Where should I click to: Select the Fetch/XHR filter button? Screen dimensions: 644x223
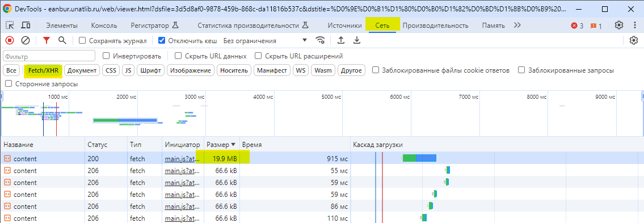[x=43, y=70]
